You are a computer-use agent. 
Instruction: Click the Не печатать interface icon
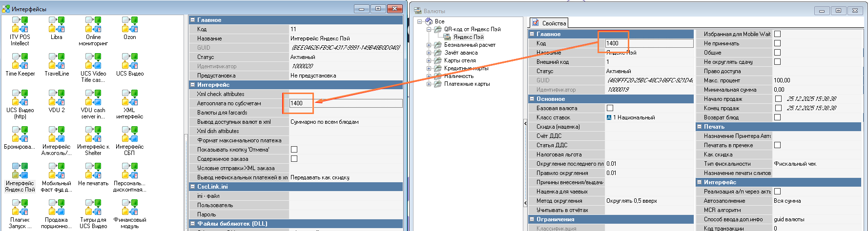[93, 171]
